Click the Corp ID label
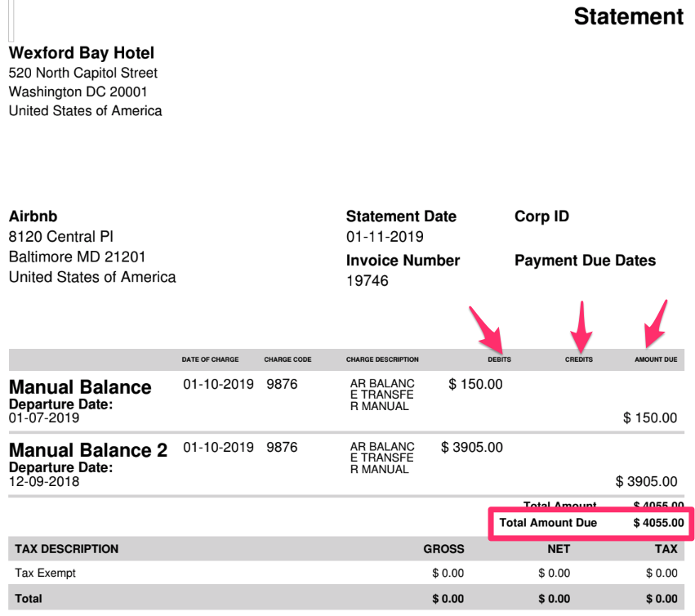Screen dimensions: 695x616 (541, 216)
